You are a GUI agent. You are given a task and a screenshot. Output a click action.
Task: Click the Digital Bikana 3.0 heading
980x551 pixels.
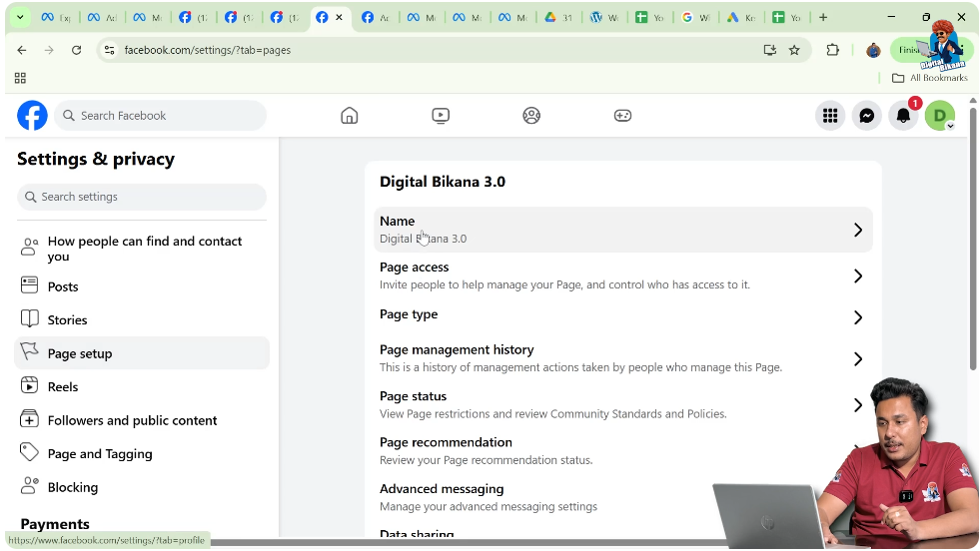click(443, 182)
